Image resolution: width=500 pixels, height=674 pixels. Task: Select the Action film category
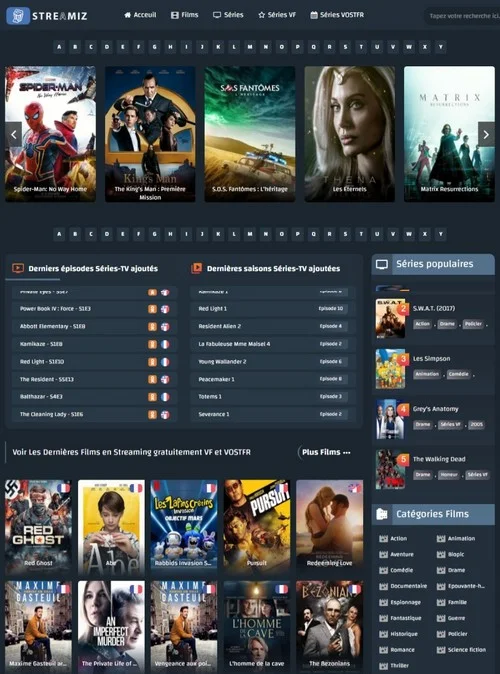(393, 539)
